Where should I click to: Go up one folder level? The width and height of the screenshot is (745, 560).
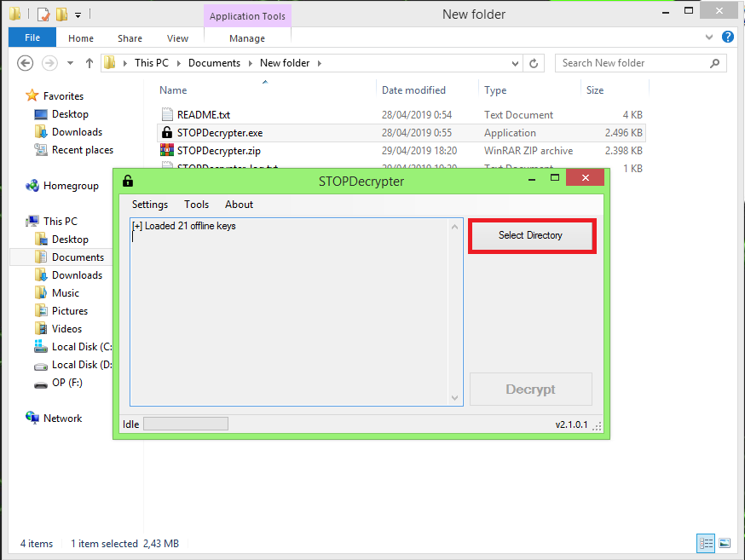tap(89, 63)
